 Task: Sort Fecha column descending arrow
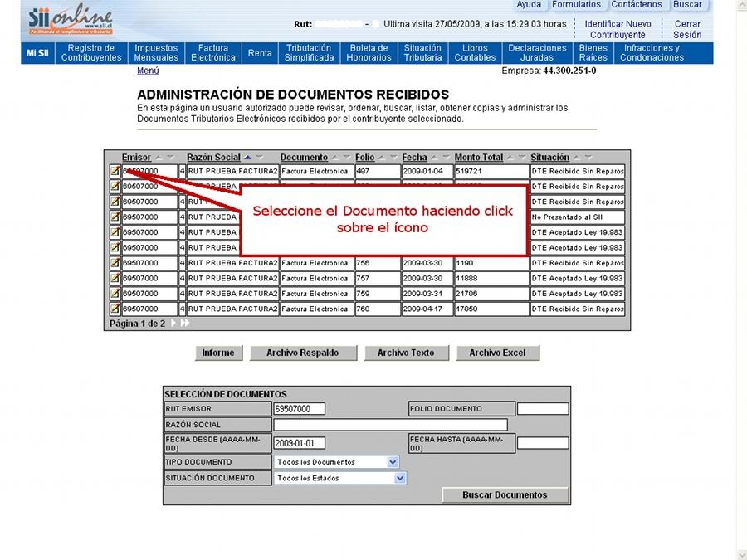point(447,157)
